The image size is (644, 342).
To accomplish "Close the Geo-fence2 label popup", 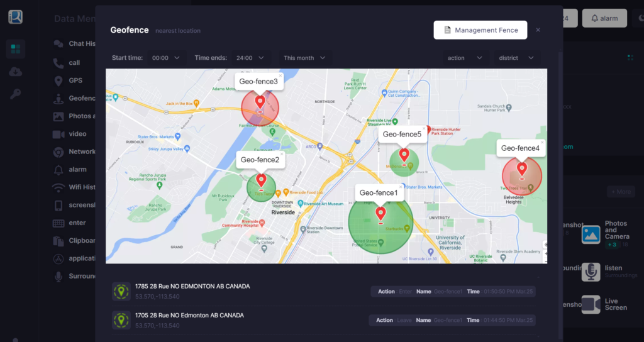I will (x=282, y=153).
